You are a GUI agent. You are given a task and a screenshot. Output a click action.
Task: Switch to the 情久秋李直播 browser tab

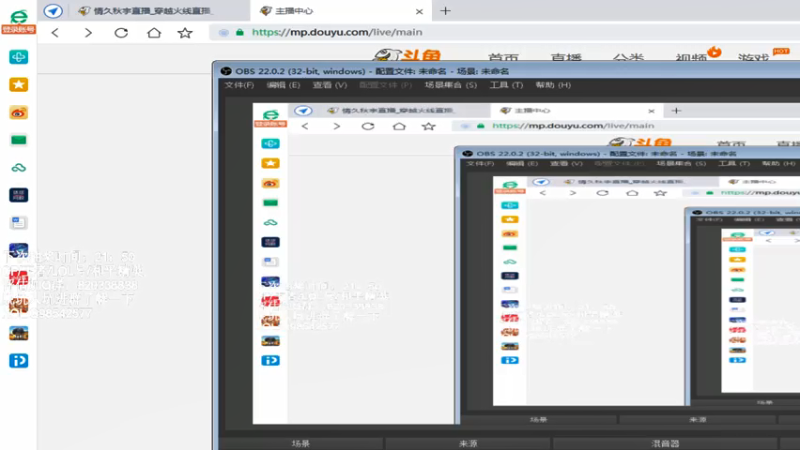[x=145, y=11]
